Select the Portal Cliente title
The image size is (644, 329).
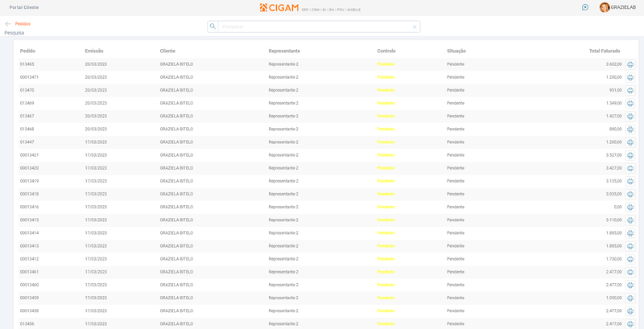pyautogui.click(x=24, y=7)
